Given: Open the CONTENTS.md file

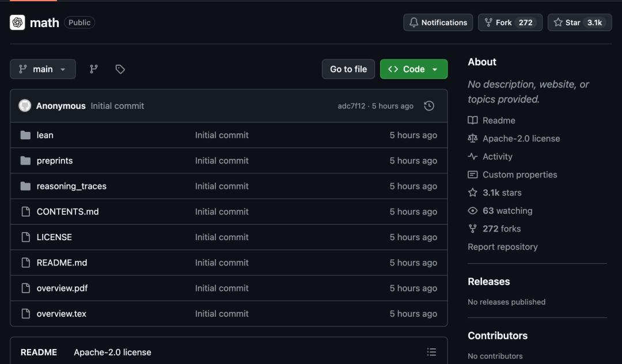Looking at the screenshot, I should [x=68, y=212].
